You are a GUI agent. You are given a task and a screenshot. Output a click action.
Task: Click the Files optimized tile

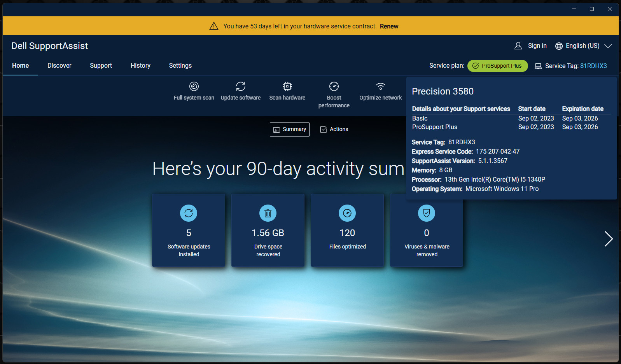[347, 230]
